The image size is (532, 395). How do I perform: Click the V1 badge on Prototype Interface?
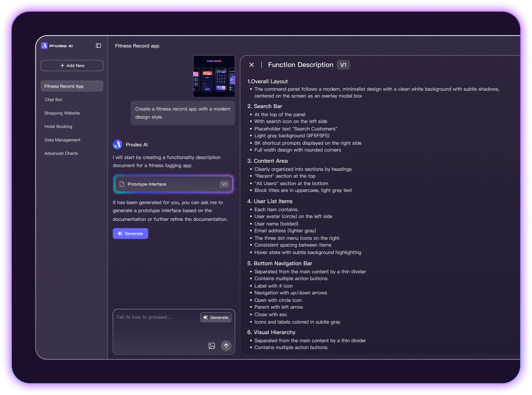[x=224, y=184]
